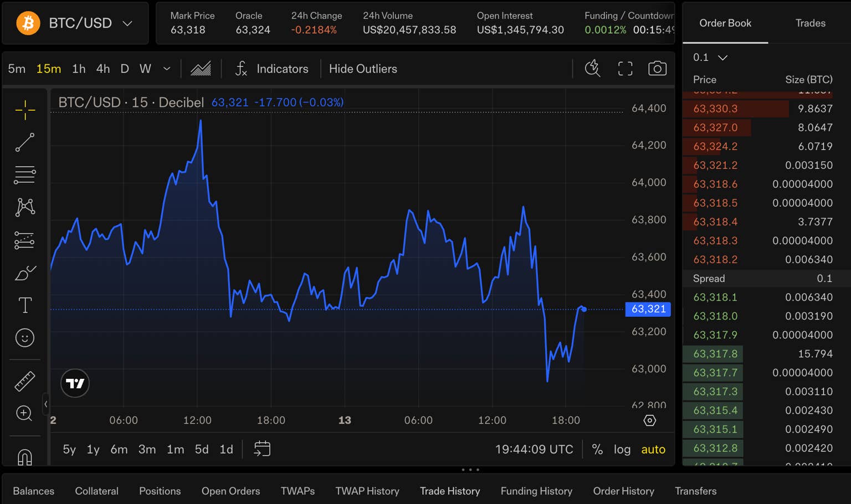Select the crosshair cursor tool
The image size is (851, 504).
tap(25, 110)
